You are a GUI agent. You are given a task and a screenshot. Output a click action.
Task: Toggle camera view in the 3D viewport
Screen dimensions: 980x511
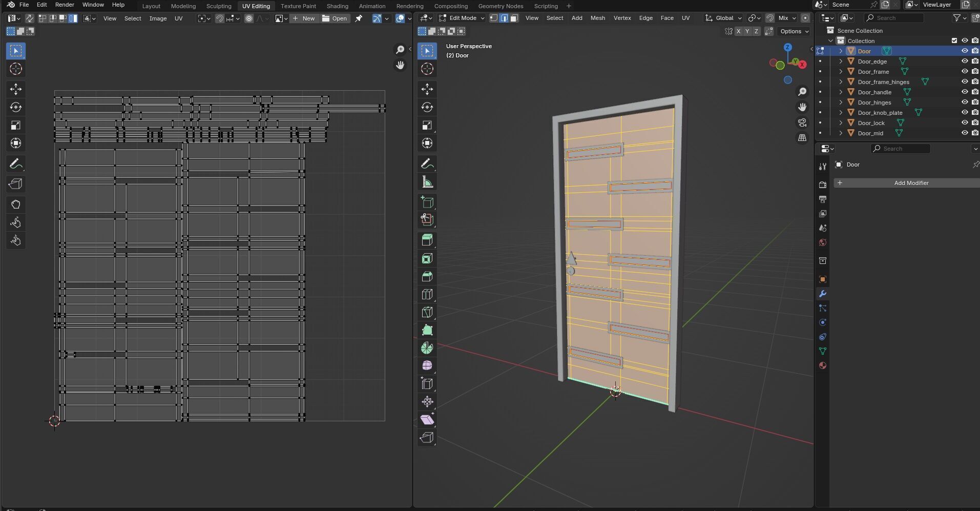[802, 122]
